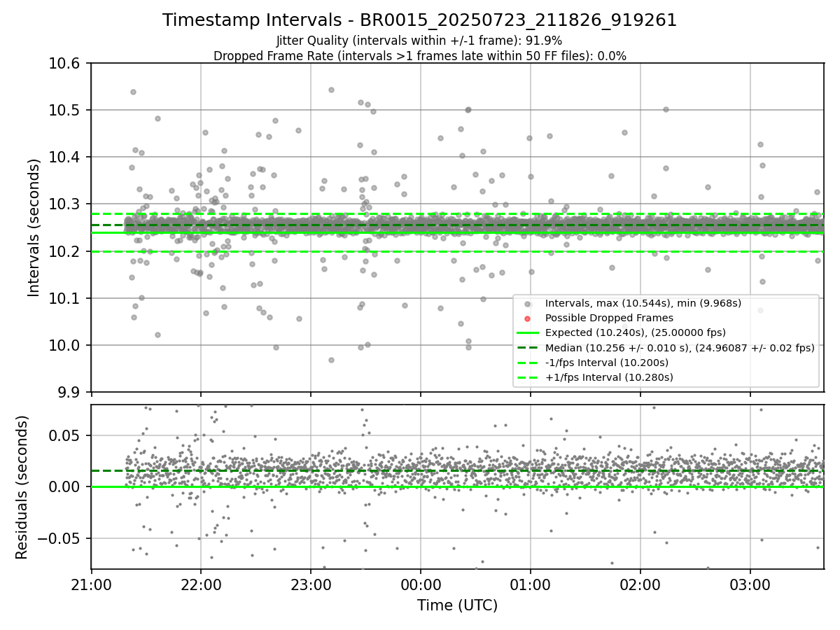840x630 pixels.
Task: Click the 'Residuals (seconds)' y-axis label
Action: [22, 487]
